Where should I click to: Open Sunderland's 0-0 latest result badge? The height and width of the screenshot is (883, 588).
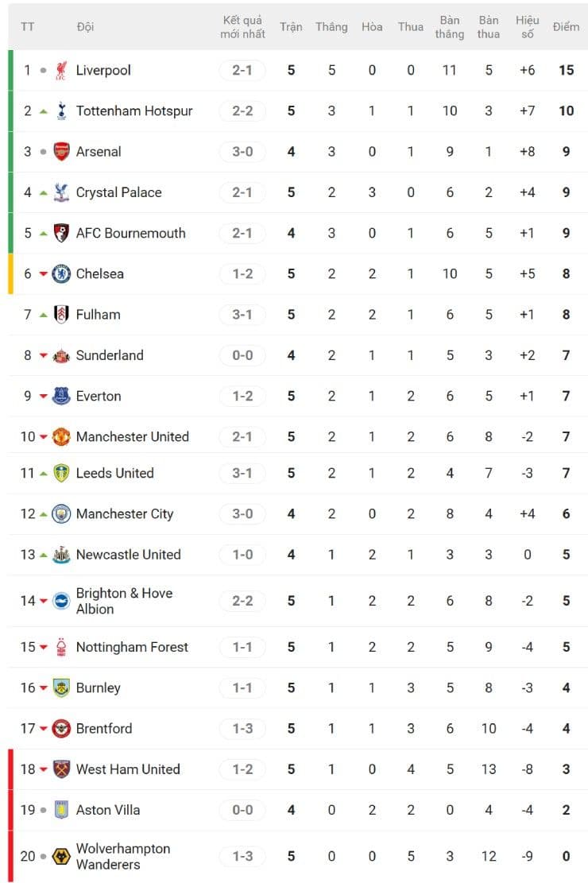click(242, 356)
